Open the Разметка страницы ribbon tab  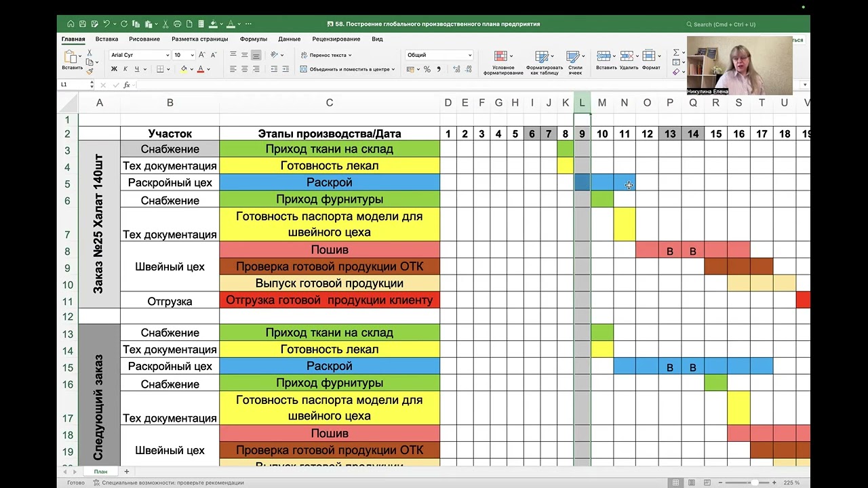coord(200,39)
